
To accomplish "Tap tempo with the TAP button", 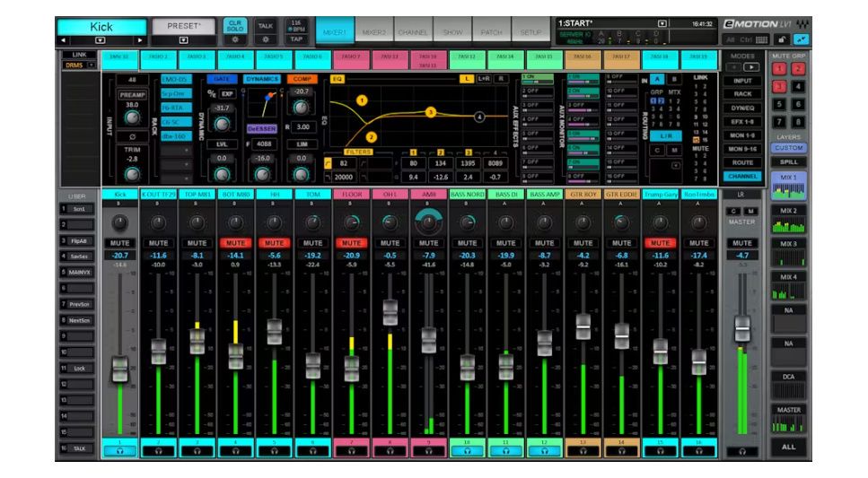I will coord(297,39).
